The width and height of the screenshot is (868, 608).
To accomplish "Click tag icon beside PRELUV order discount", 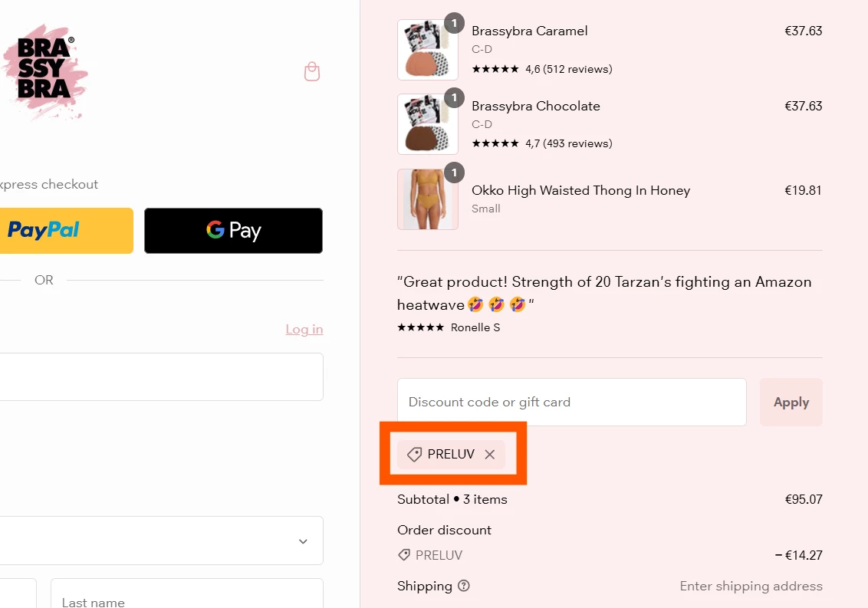I will [x=404, y=555].
